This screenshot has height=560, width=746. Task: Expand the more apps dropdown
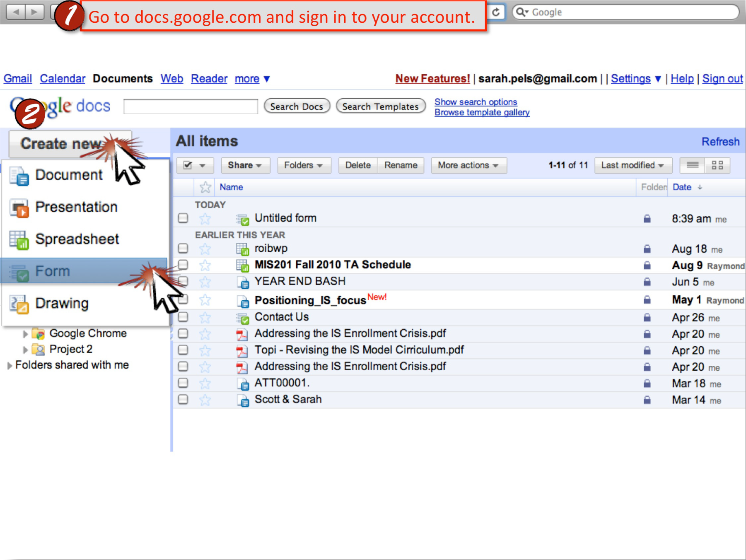point(252,79)
